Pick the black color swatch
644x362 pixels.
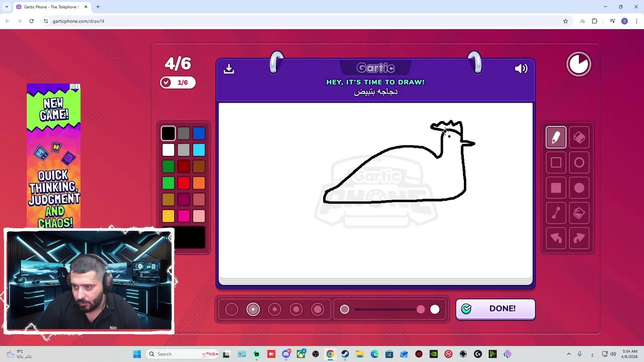[x=169, y=133]
